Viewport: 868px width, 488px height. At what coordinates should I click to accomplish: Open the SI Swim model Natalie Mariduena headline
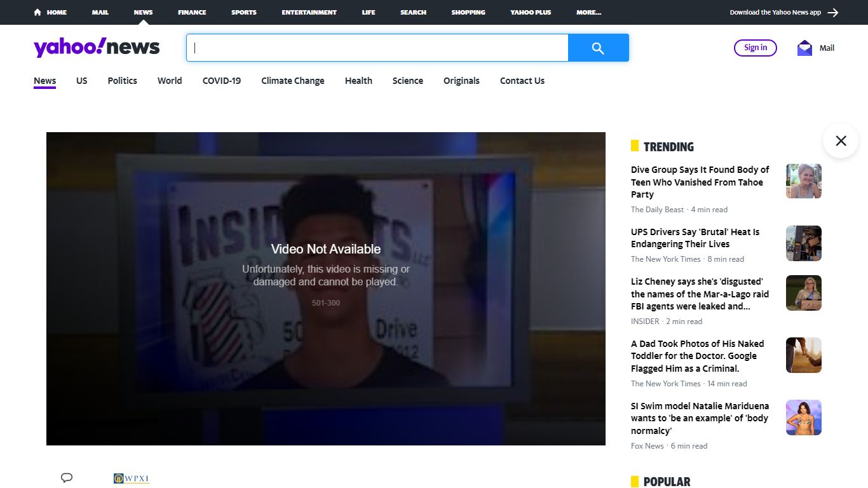pos(700,419)
